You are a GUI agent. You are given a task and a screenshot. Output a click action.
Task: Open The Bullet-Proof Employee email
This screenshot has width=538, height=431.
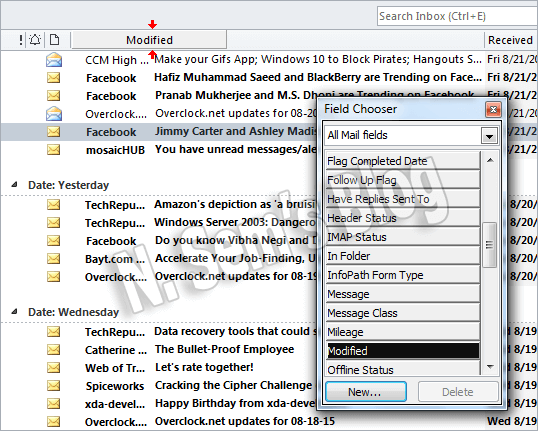[224, 349]
